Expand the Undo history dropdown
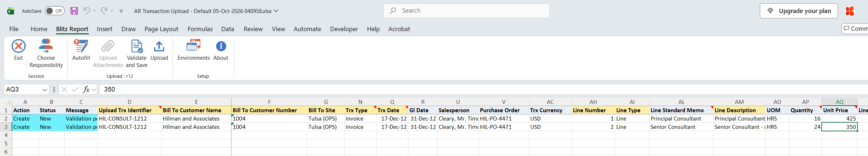 click(94, 11)
